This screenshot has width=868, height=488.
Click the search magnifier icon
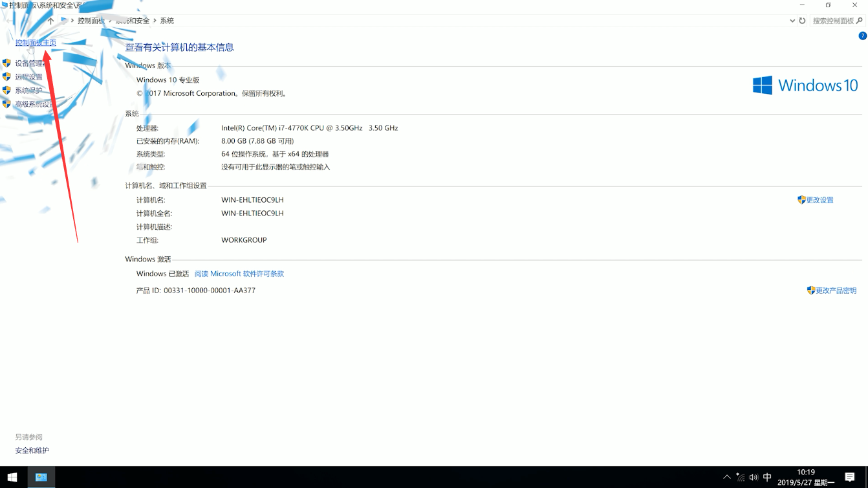tap(860, 21)
